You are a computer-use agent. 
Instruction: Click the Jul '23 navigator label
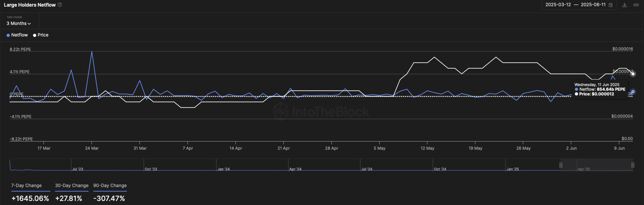click(78, 169)
